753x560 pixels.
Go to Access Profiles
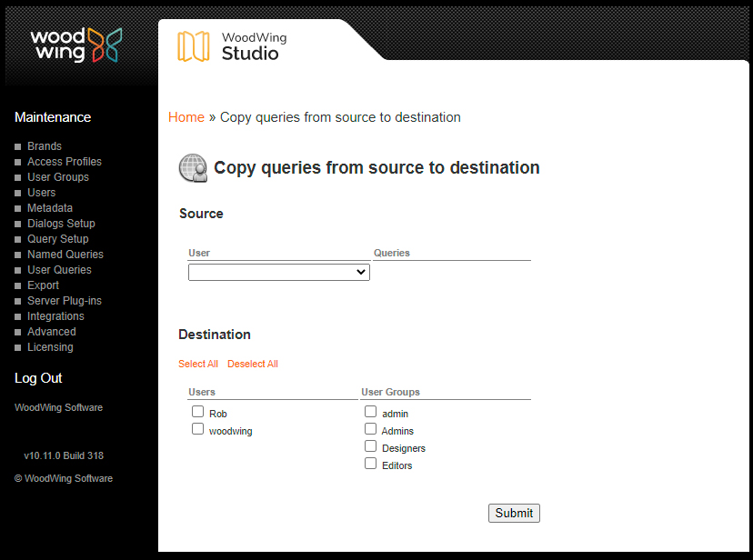pyautogui.click(x=65, y=162)
